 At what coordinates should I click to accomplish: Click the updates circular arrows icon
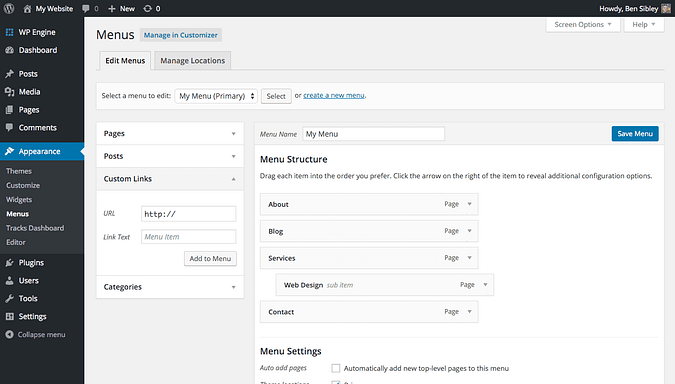147,9
